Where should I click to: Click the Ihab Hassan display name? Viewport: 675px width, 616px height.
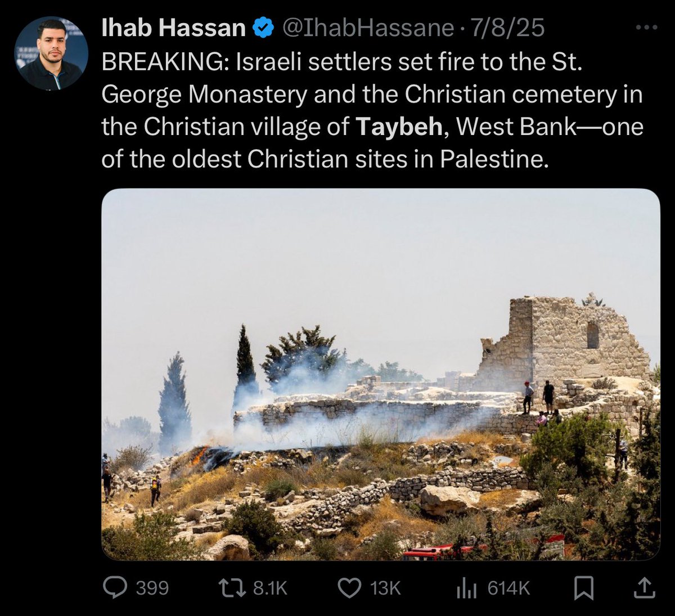click(174, 28)
